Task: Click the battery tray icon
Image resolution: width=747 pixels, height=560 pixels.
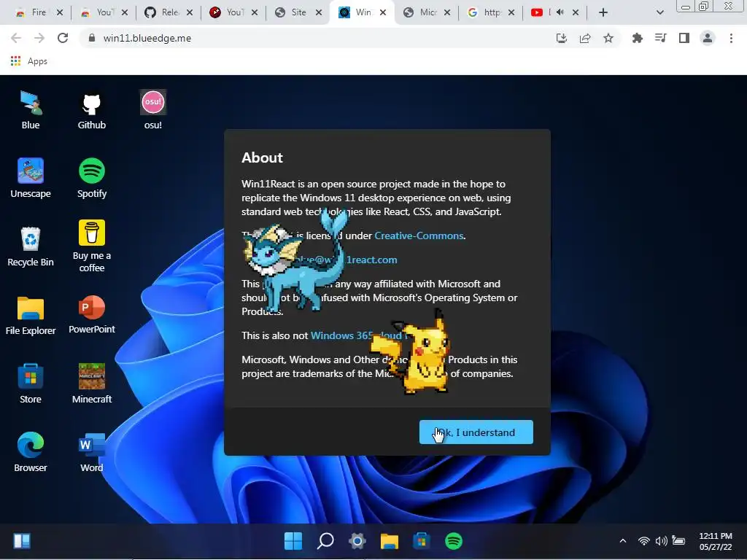Action: point(678,541)
